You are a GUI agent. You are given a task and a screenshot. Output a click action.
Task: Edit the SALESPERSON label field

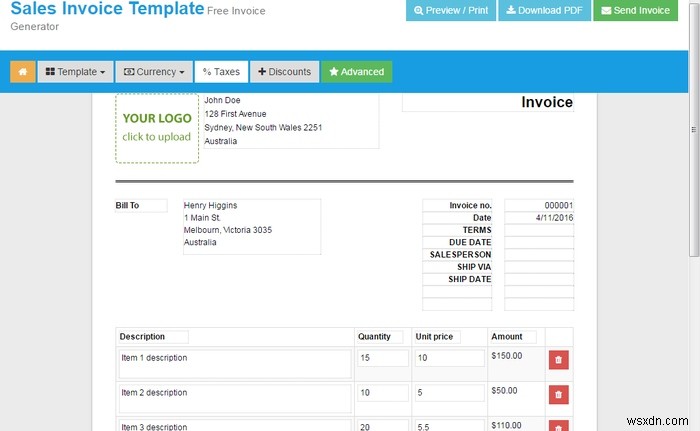pyautogui.click(x=457, y=255)
